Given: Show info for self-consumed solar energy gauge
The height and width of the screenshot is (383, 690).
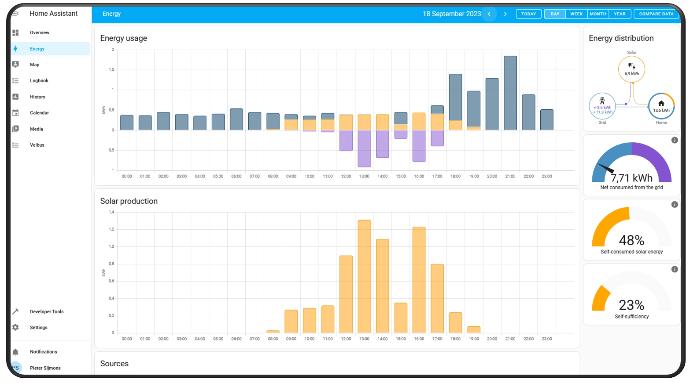Looking at the screenshot, I should click(x=674, y=205).
